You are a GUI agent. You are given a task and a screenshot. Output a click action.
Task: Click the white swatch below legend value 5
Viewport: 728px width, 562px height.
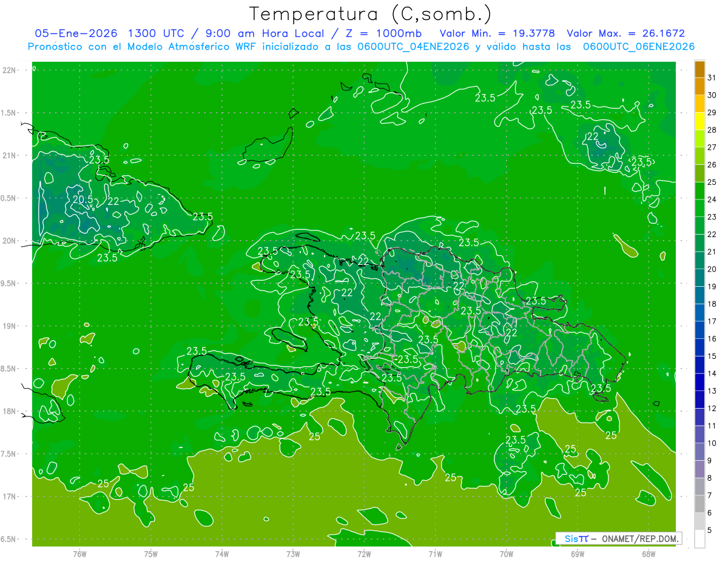[x=699, y=539]
